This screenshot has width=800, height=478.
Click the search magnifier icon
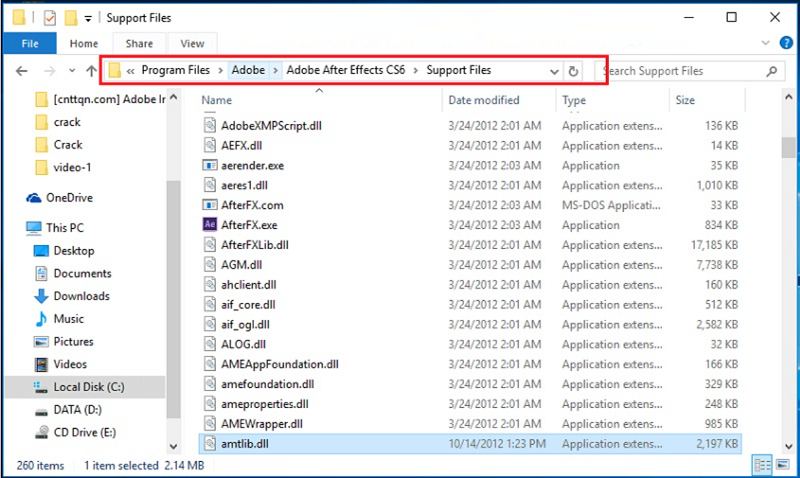pos(771,71)
